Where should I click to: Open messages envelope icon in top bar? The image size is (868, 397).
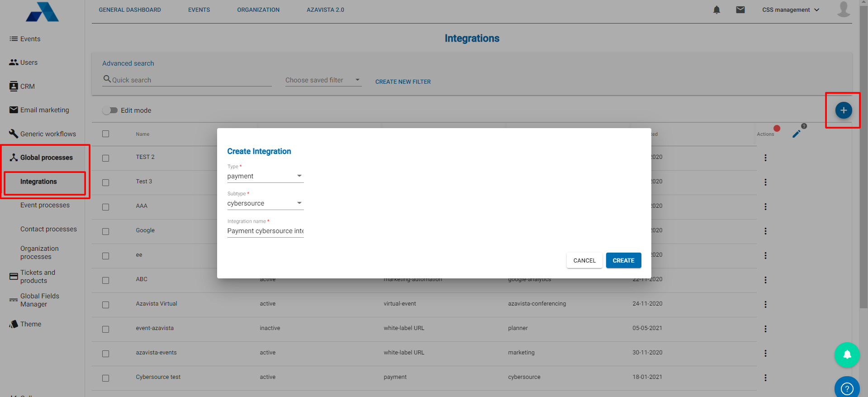pos(740,10)
